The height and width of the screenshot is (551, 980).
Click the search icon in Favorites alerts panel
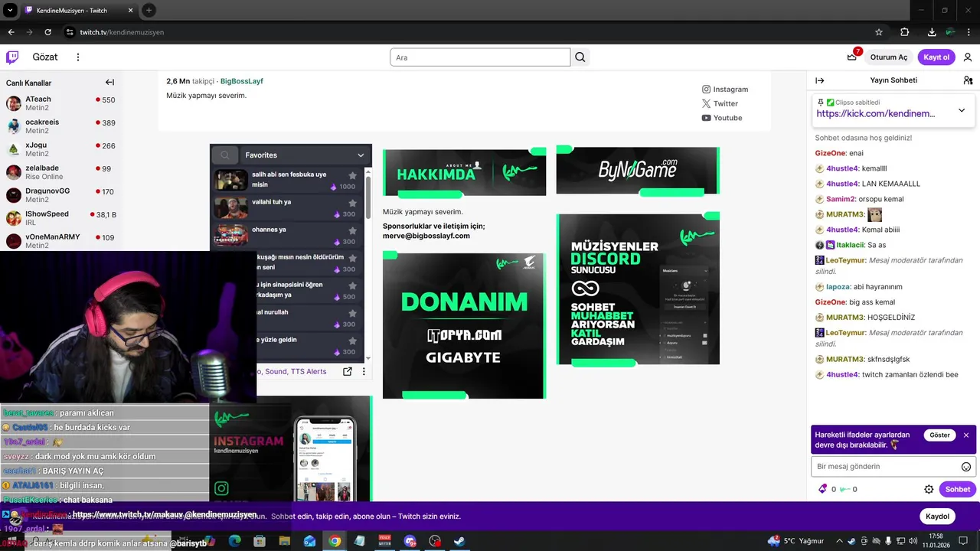click(225, 155)
